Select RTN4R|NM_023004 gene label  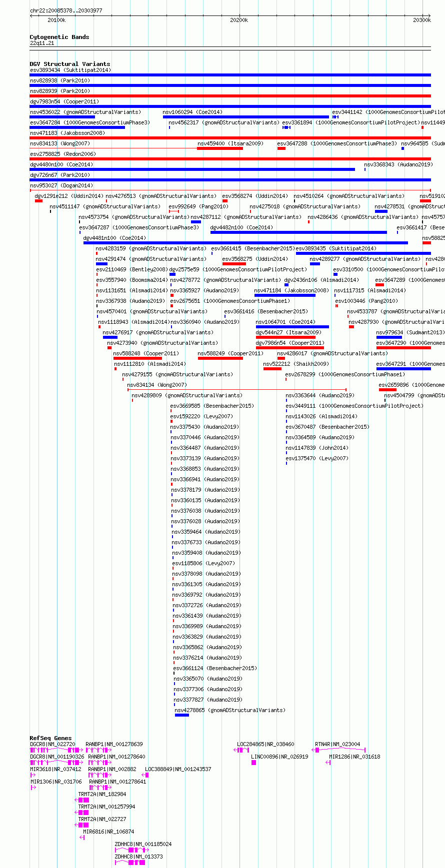point(337,744)
